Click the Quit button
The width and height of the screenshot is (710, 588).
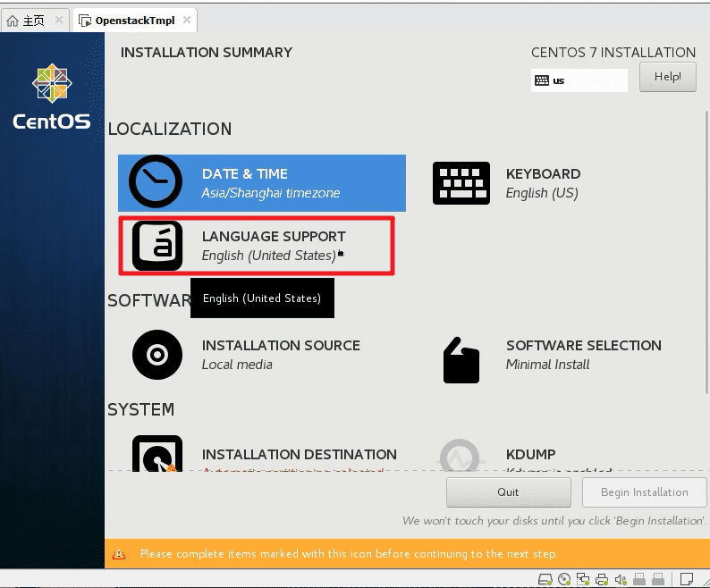pos(508,492)
